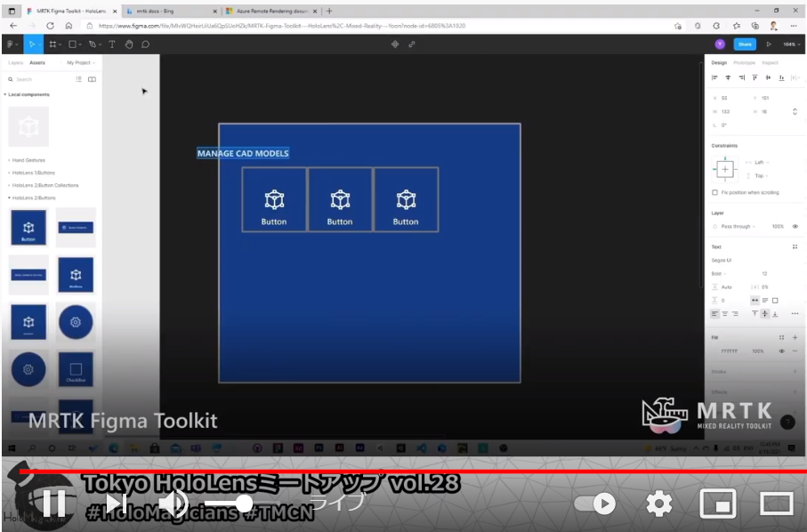Select the Figma Move tool
The image size is (807, 532).
tap(32, 44)
